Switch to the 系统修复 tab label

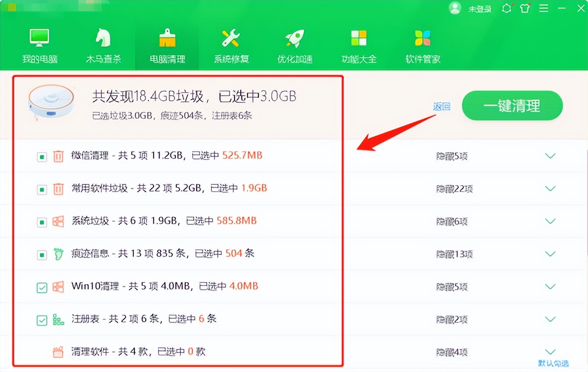231,60
